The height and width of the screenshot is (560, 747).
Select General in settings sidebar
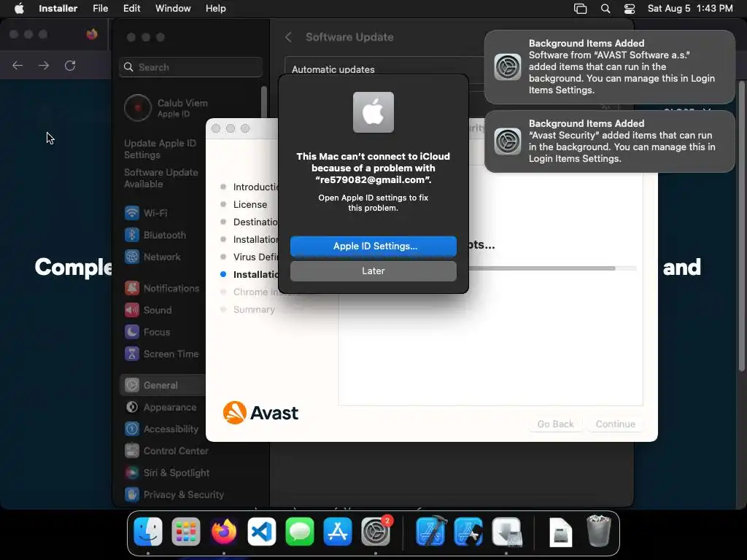[163, 385]
